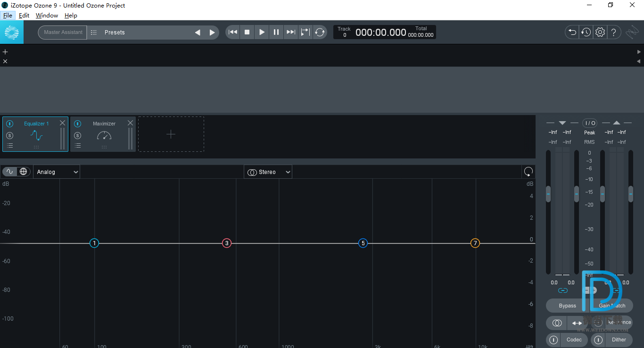Expand track panel with right-pointing triangle
Image resolution: width=644 pixels, height=348 pixels.
pyautogui.click(x=639, y=52)
